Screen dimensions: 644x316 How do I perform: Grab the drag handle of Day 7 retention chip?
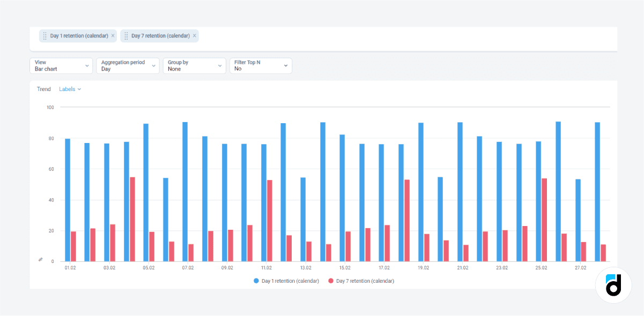coord(126,36)
